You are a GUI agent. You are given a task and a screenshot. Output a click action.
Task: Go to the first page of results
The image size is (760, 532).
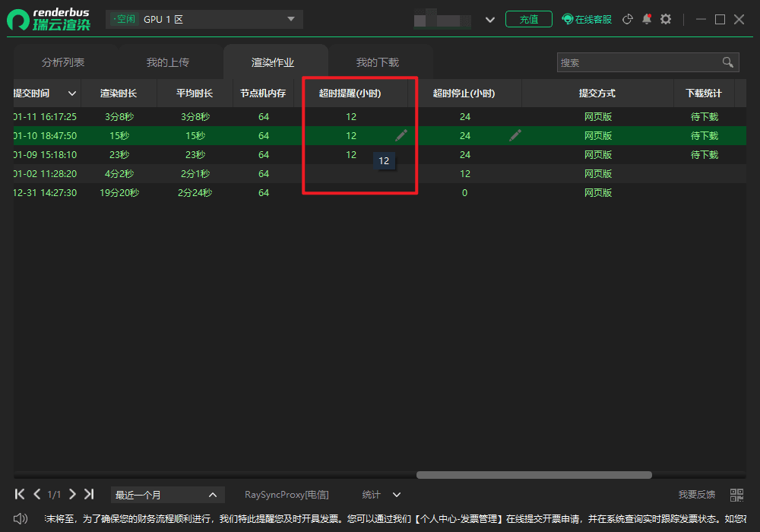(21, 494)
